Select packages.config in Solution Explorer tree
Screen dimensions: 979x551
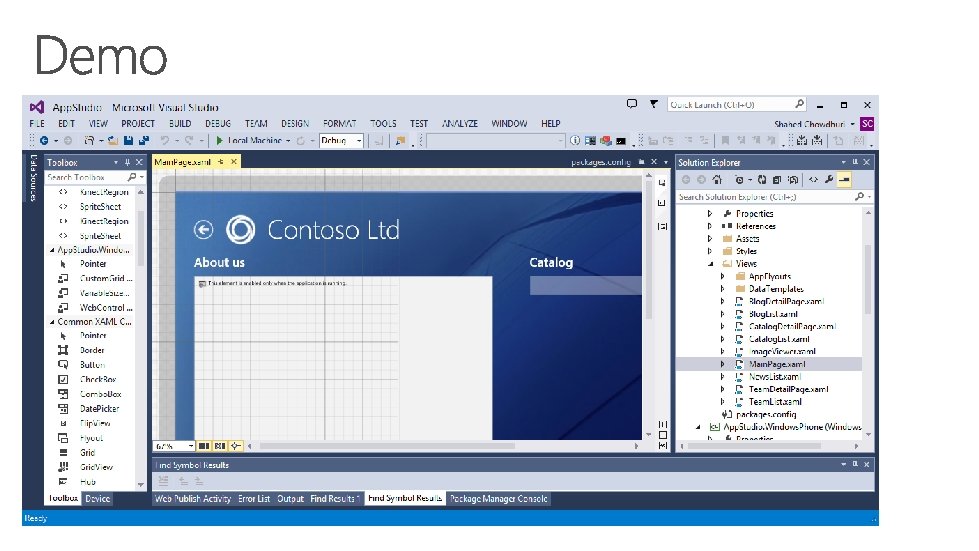(766, 414)
